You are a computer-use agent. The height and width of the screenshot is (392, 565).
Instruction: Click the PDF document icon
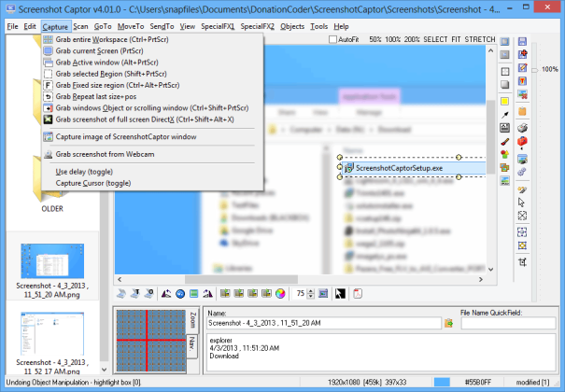[358, 294]
